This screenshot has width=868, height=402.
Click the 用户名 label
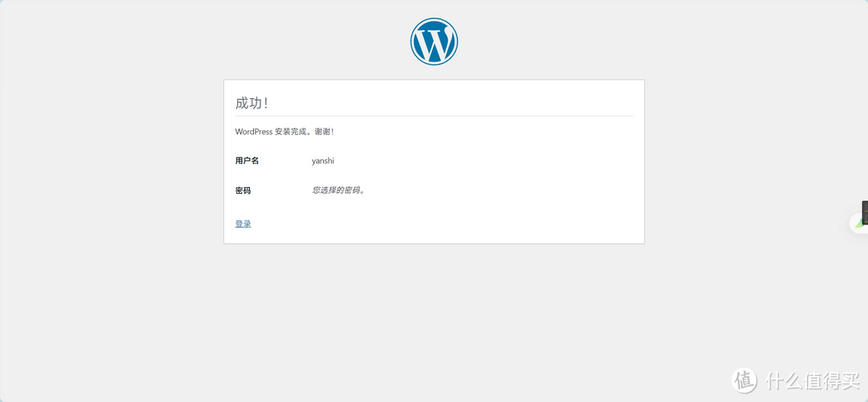[x=247, y=161]
